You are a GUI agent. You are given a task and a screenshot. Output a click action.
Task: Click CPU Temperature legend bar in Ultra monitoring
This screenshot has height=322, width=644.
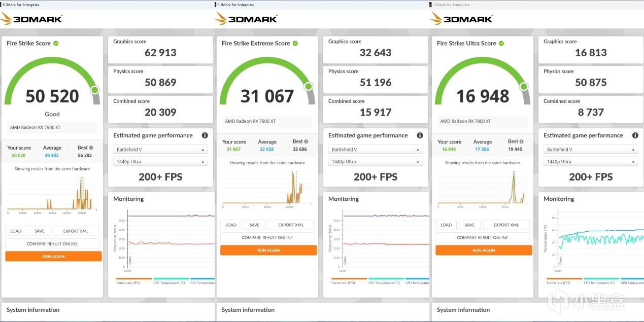601,278
